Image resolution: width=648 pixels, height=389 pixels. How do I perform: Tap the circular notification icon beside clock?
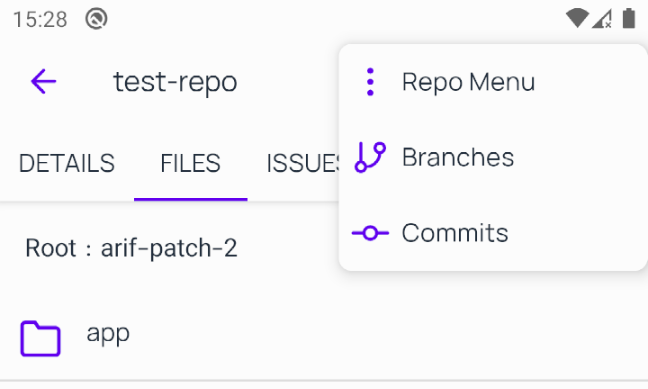pos(96,19)
